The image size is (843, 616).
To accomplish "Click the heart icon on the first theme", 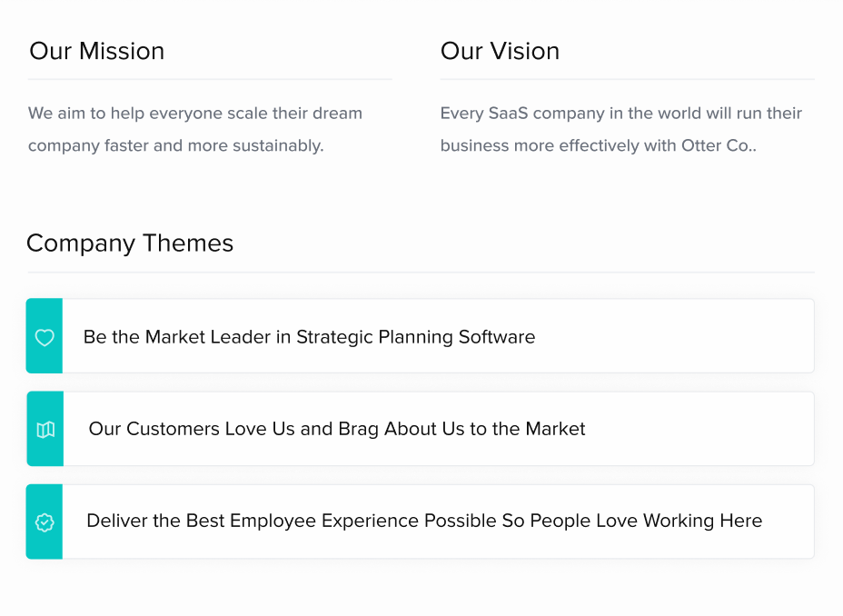I will point(45,337).
